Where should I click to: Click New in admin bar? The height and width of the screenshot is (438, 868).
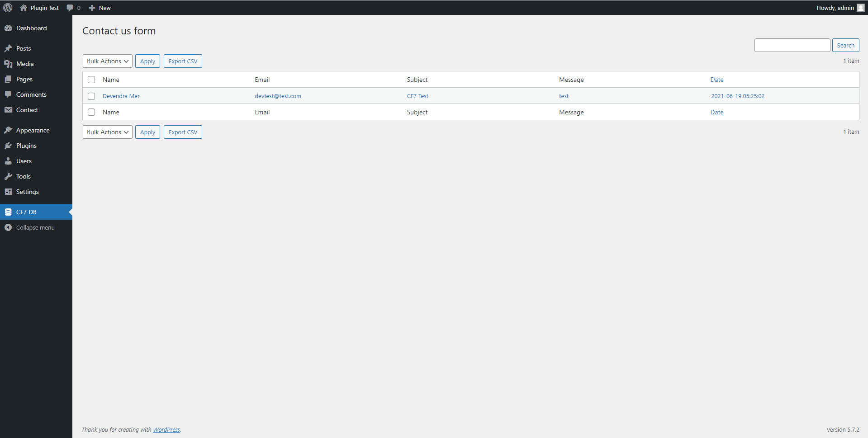[x=105, y=8]
